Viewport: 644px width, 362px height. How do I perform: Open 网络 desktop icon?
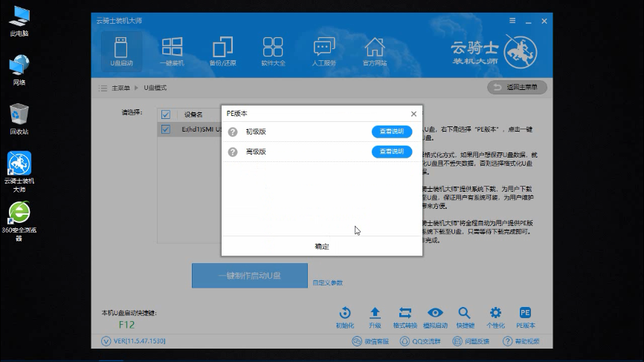click(x=19, y=70)
